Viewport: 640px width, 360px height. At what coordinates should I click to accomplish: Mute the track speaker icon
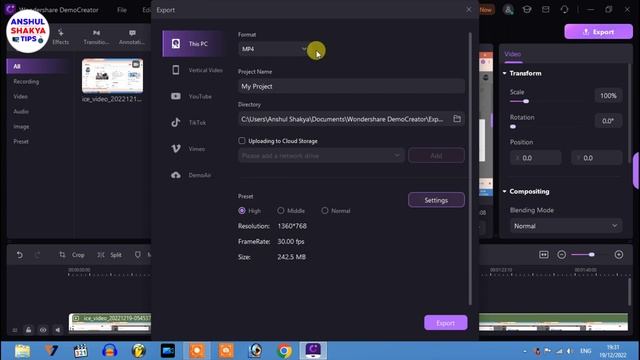58,330
